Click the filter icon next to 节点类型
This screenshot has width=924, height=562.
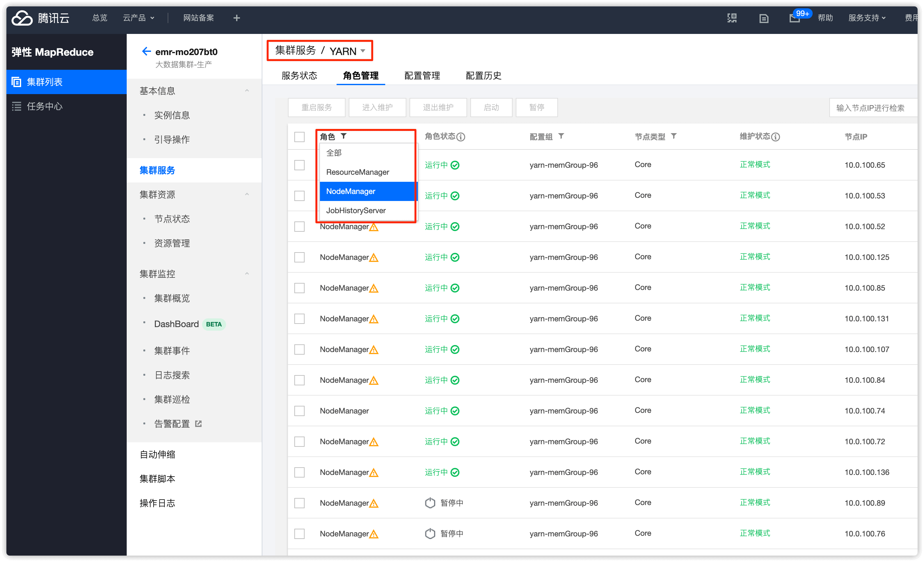point(673,136)
